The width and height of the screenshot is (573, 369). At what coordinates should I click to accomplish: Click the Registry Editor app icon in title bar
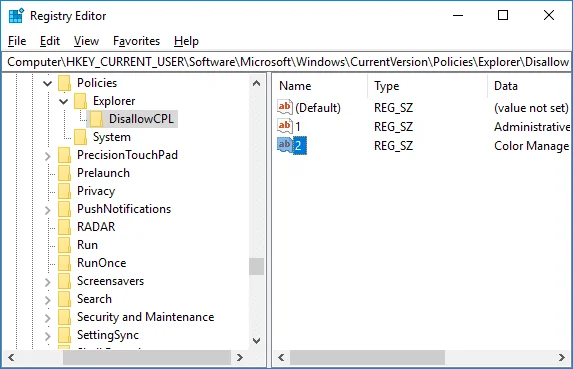pos(16,16)
